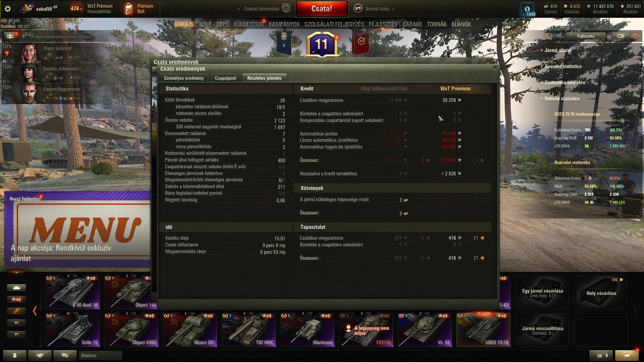Image resolution: width=644 pixels, height=362 pixels.
Task: Open the red checkmark missions flag
Action: click(x=361, y=42)
